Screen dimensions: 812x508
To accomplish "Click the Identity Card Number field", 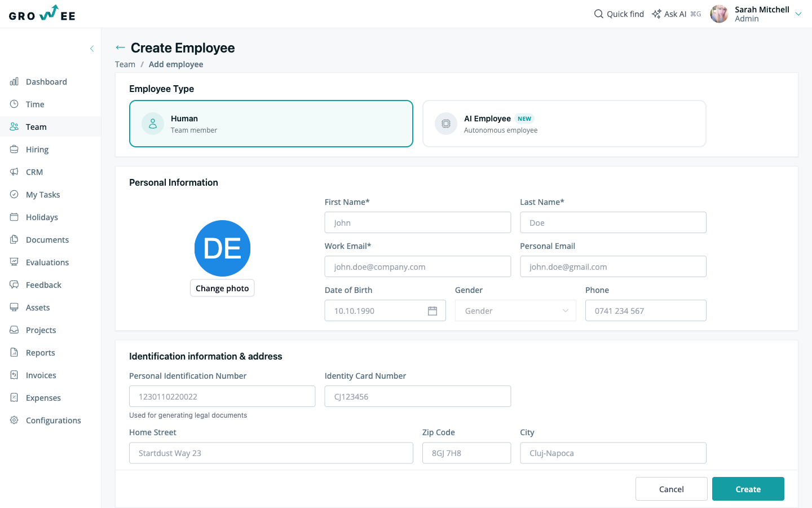I will click(x=418, y=396).
